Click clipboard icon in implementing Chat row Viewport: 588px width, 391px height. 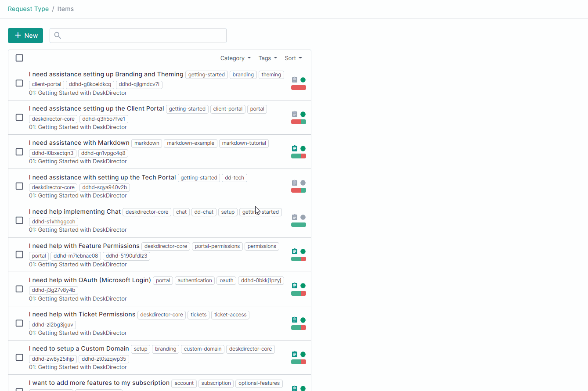295,217
